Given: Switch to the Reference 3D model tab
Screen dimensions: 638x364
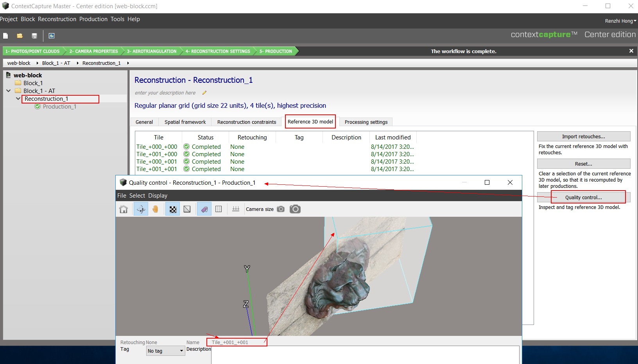Looking at the screenshot, I should click(x=310, y=122).
